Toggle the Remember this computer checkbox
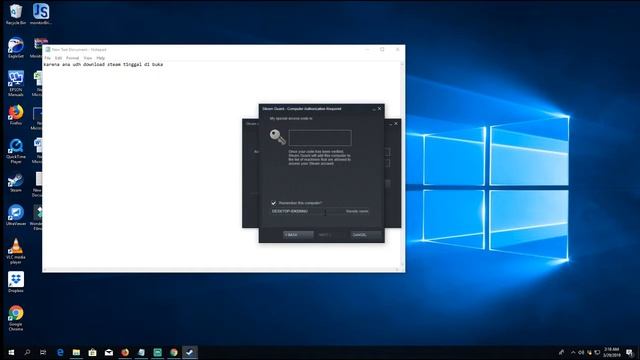The width and height of the screenshot is (640, 360). pyautogui.click(x=273, y=203)
